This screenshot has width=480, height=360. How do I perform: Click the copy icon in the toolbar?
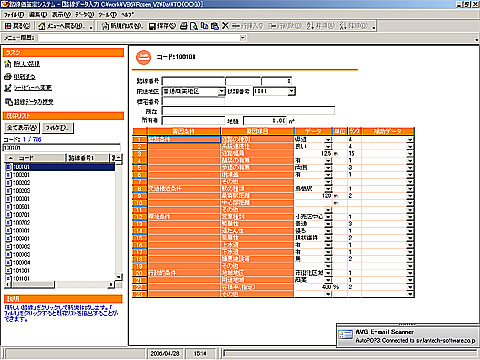pyautogui.click(x=205, y=26)
